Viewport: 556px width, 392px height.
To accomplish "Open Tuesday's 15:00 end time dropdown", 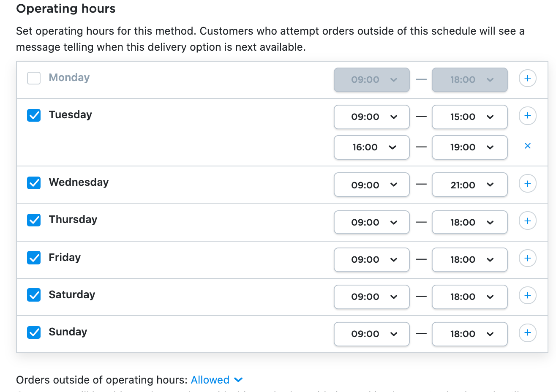I will point(469,117).
